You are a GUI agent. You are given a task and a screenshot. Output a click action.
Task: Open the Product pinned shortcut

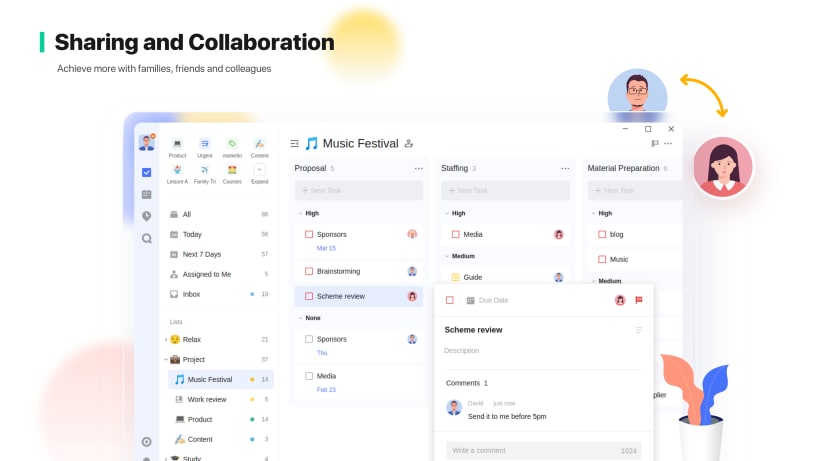coord(178,148)
